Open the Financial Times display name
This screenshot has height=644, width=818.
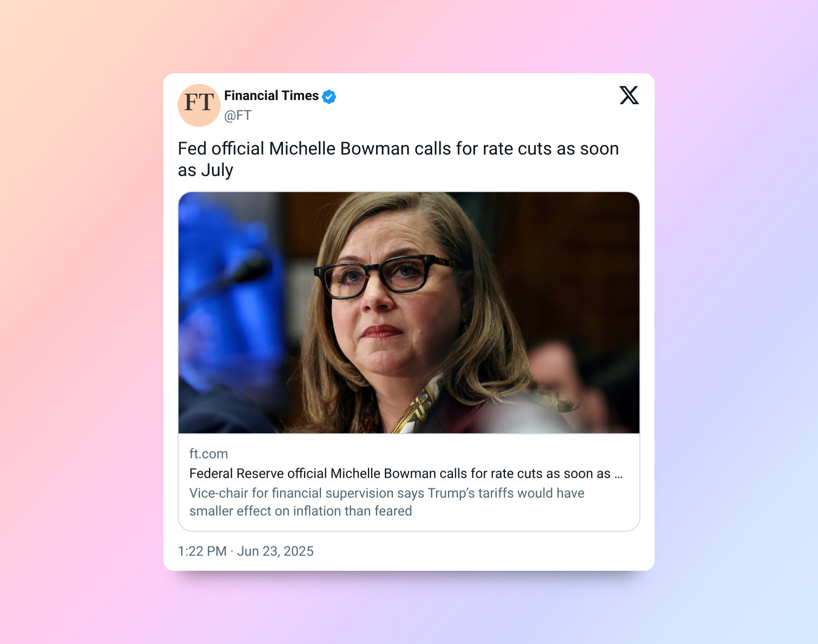[271, 96]
